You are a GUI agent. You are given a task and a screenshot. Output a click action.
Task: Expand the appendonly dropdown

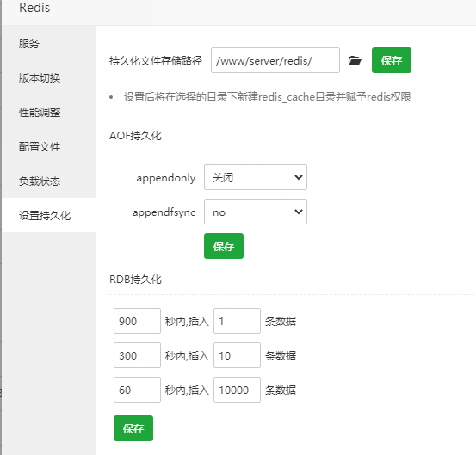(256, 177)
